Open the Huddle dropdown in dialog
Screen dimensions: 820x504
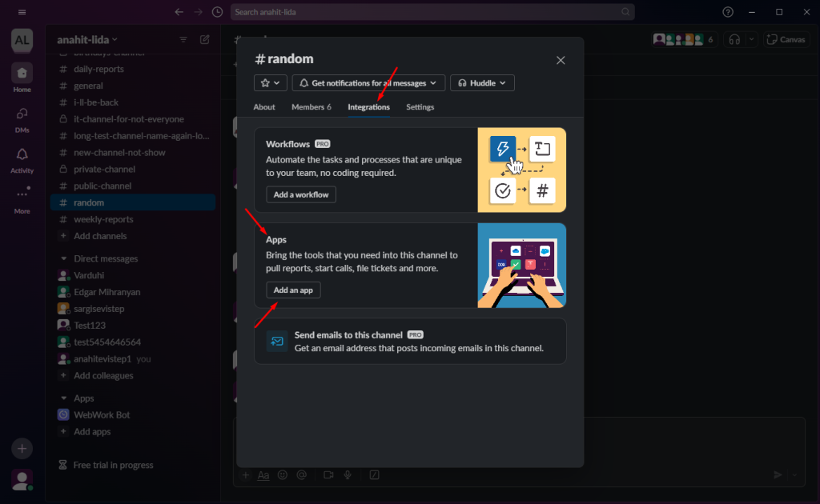click(x=482, y=83)
